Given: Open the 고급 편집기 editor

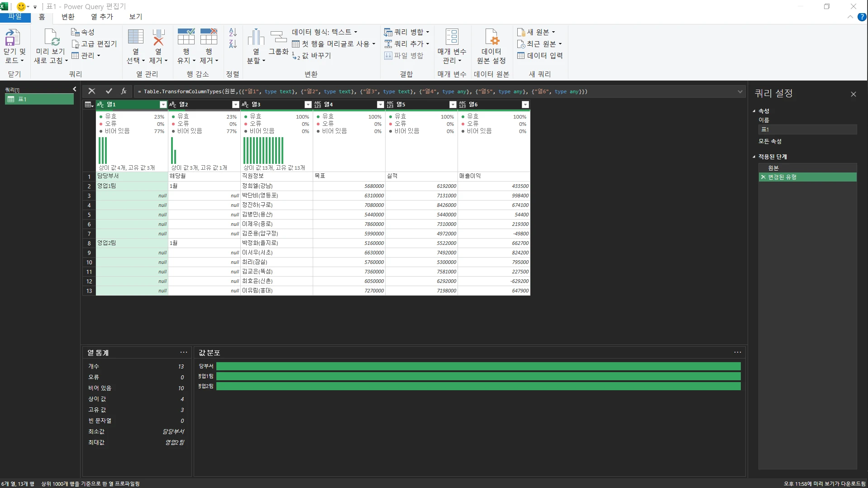Looking at the screenshot, I should (94, 44).
